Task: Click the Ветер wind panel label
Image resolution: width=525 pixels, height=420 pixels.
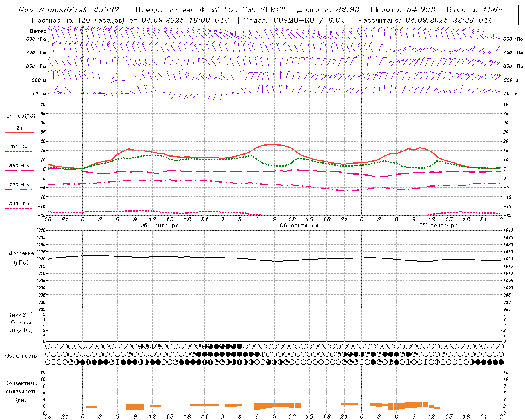Action: click(38, 31)
